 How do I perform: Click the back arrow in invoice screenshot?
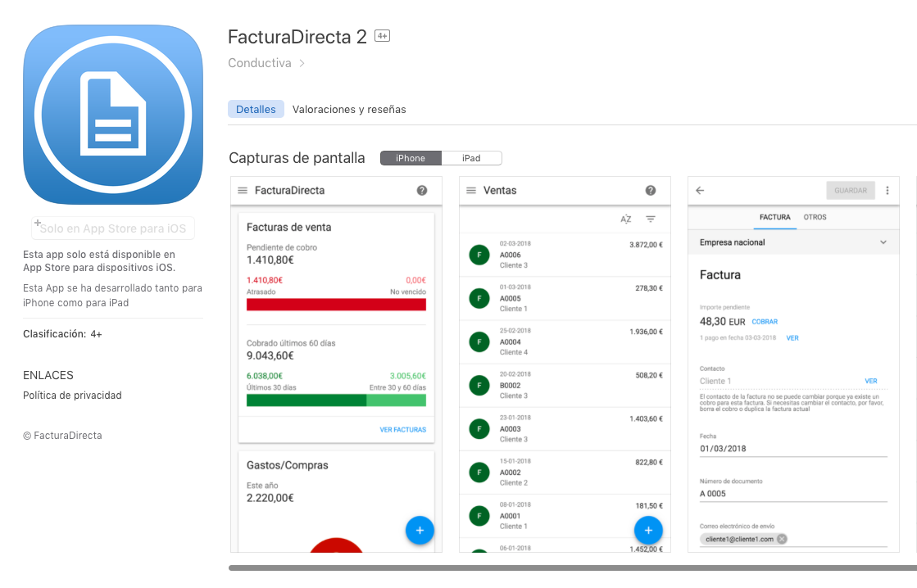[x=700, y=191]
